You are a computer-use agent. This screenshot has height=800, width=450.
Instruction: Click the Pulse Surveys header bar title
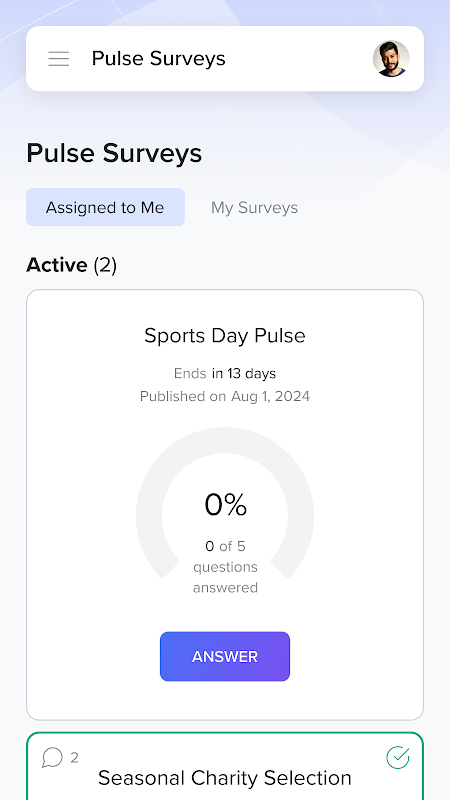tap(159, 59)
